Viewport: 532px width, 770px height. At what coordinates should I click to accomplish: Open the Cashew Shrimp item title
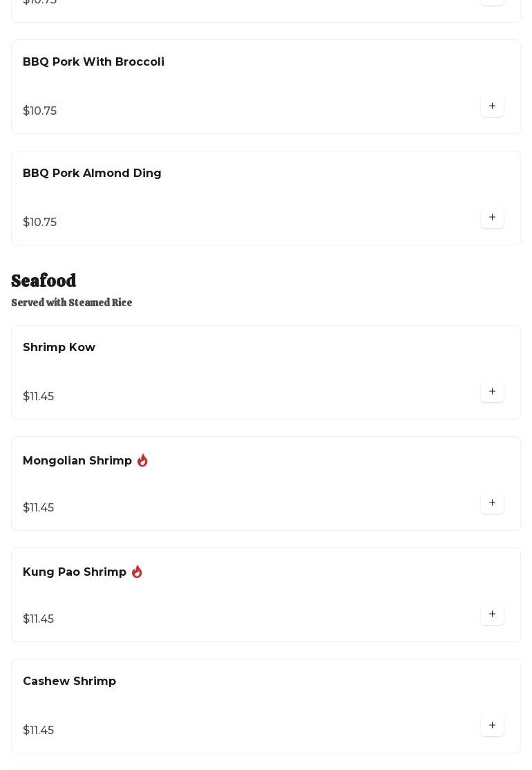pos(69,682)
